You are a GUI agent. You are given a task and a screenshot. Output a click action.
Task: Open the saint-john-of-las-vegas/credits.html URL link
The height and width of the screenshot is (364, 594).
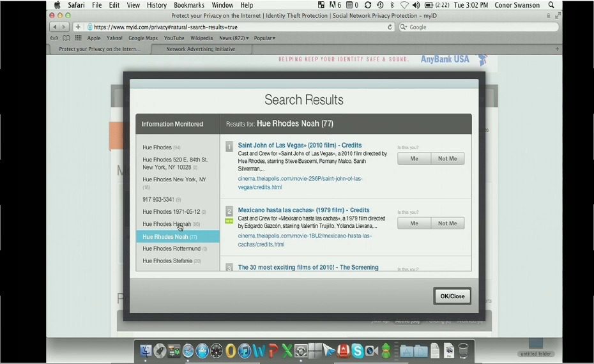click(x=300, y=183)
